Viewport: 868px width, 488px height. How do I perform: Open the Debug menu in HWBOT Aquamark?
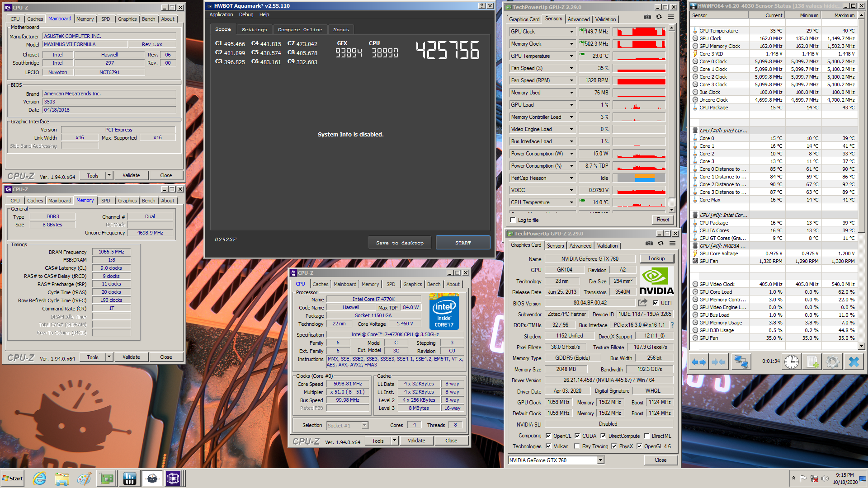click(x=246, y=15)
